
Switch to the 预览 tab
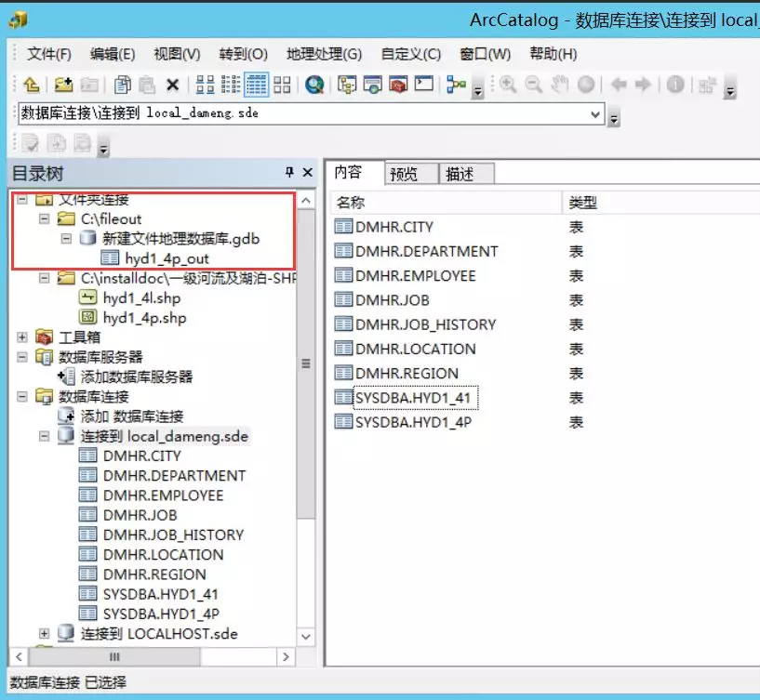411,174
